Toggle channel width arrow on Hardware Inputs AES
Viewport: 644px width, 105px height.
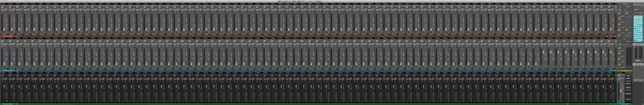point(6,32)
